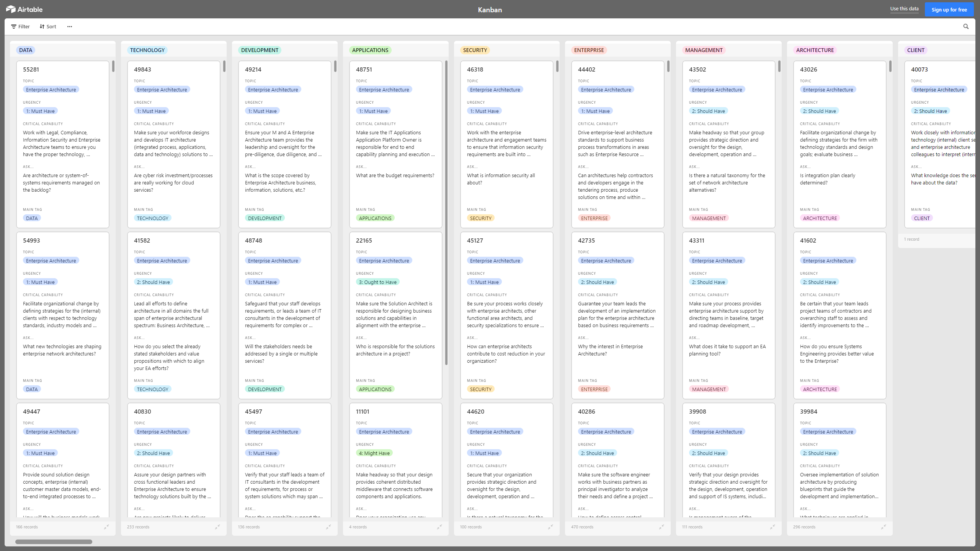
Task: Expand the APPLICATIONS column with its expand icon
Action: coord(439,527)
